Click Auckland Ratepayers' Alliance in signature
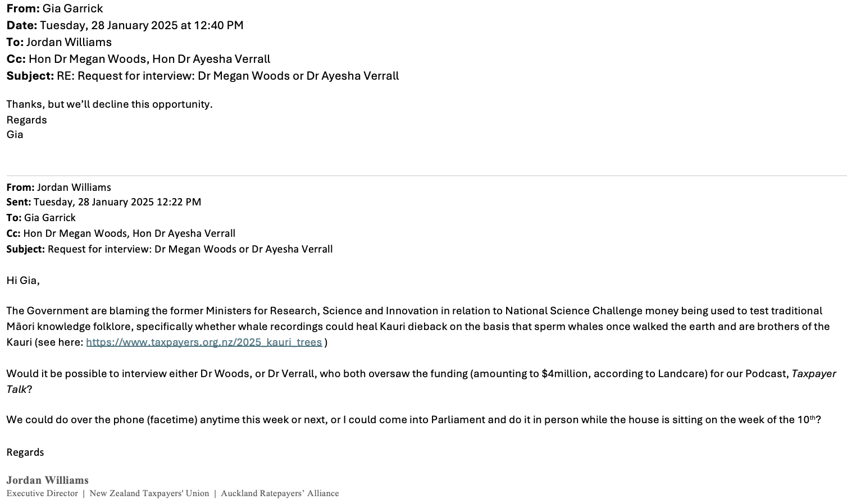This screenshot has width=847, height=504. (280, 493)
